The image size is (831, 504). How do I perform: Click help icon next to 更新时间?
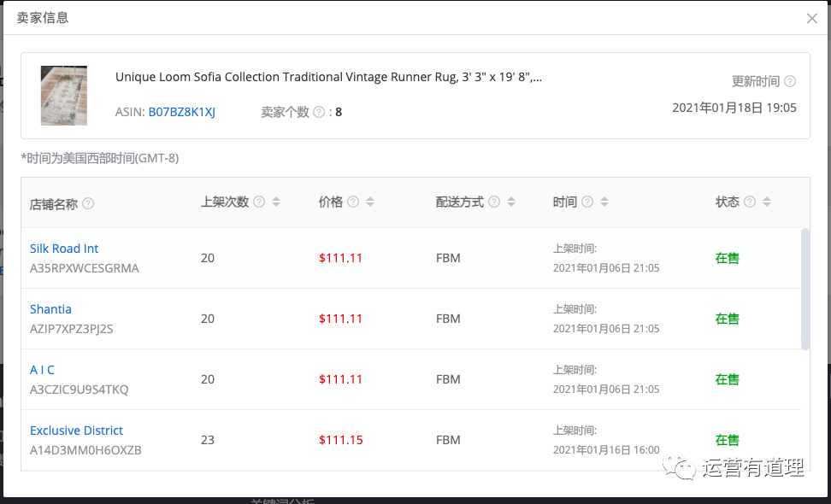pos(790,81)
